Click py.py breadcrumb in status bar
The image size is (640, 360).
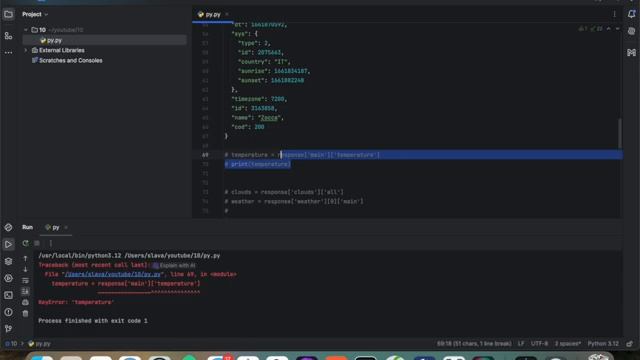point(40,344)
